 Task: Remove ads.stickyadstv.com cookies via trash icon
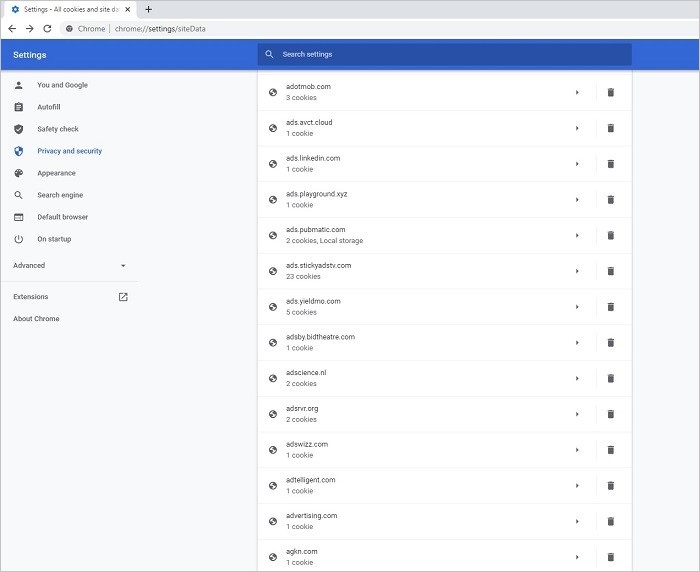click(x=611, y=271)
